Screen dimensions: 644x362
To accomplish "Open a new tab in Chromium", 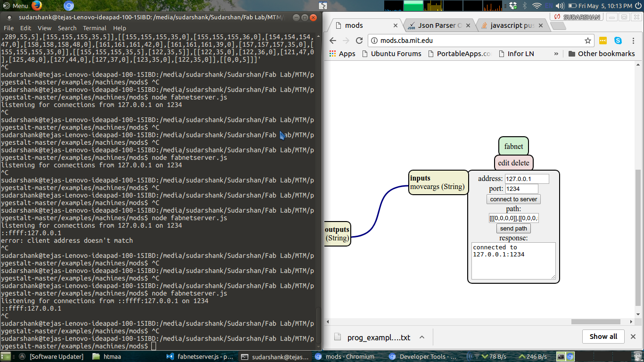I will click(x=558, y=26).
